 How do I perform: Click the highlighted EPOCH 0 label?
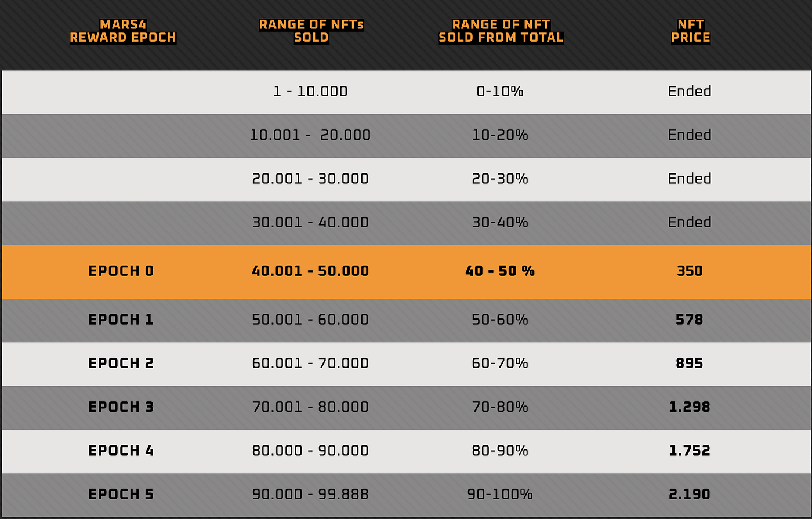pos(121,271)
